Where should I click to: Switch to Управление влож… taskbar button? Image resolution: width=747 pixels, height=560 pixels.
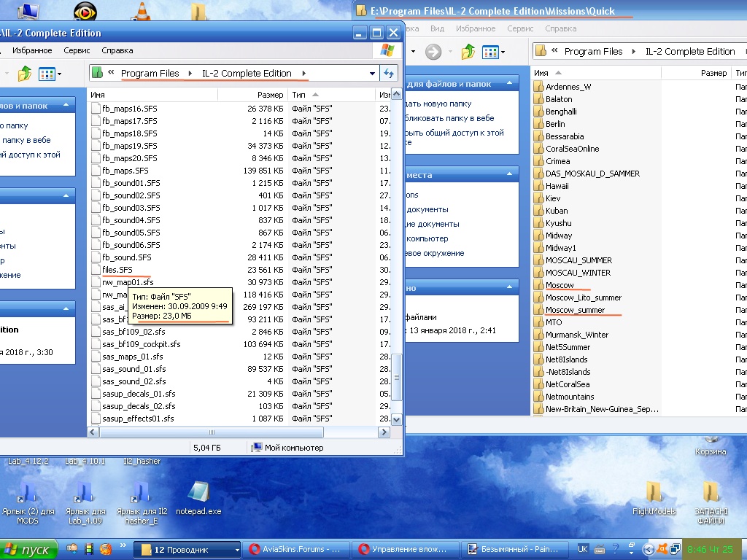[x=405, y=550]
